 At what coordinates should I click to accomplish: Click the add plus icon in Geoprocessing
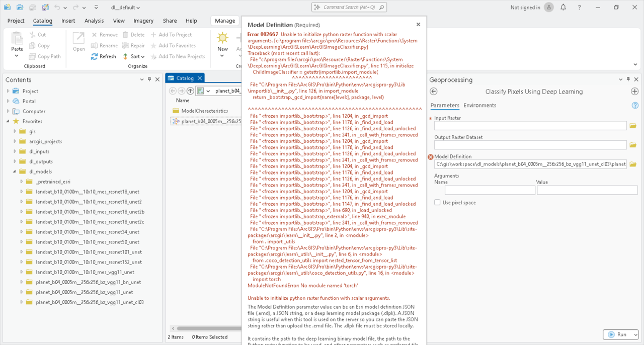tap(634, 92)
